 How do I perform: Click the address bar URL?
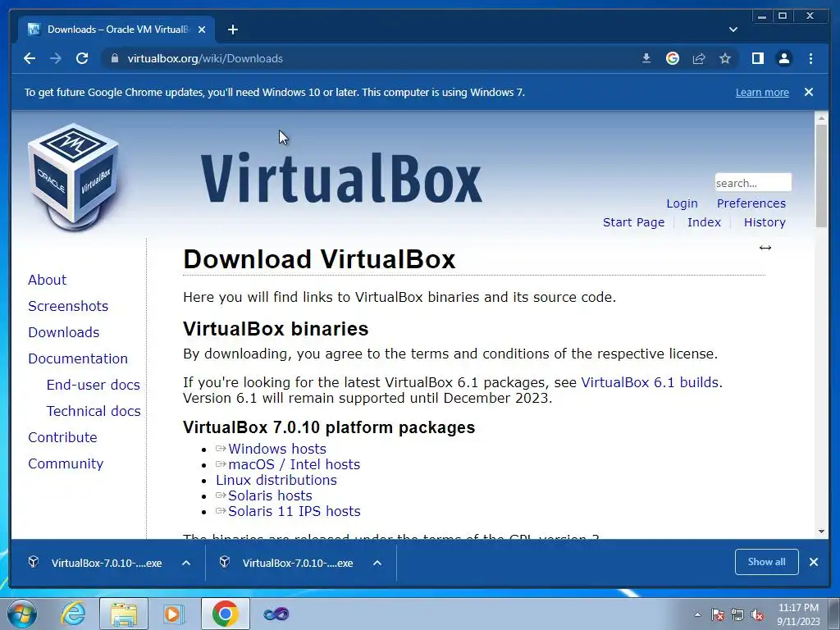[204, 58]
